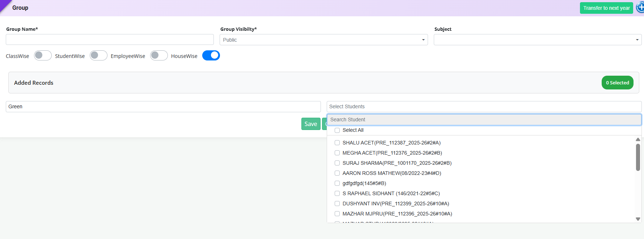Click the student list scrollbar thumb
The width and height of the screenshot is (644, 239).
(x=638, y=157)
